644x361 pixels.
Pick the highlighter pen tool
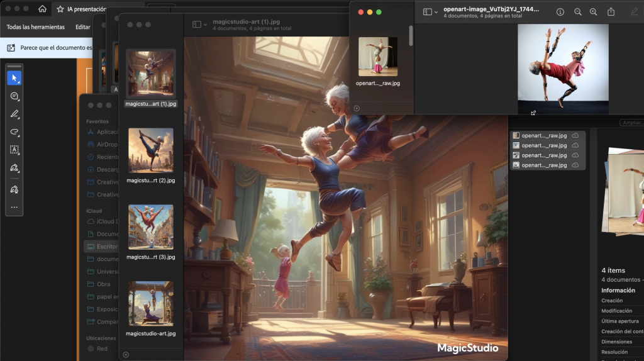pyautogui.click(x=14, y=114)
